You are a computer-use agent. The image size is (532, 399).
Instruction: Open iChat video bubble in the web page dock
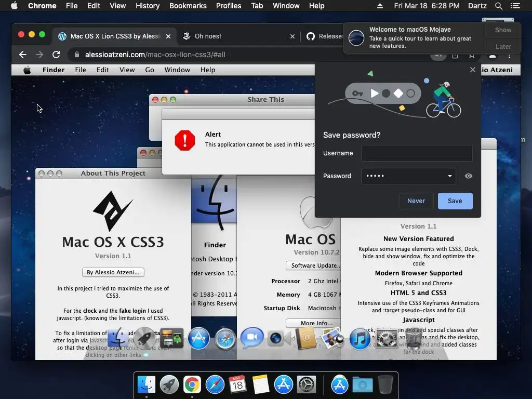[252, 338]
